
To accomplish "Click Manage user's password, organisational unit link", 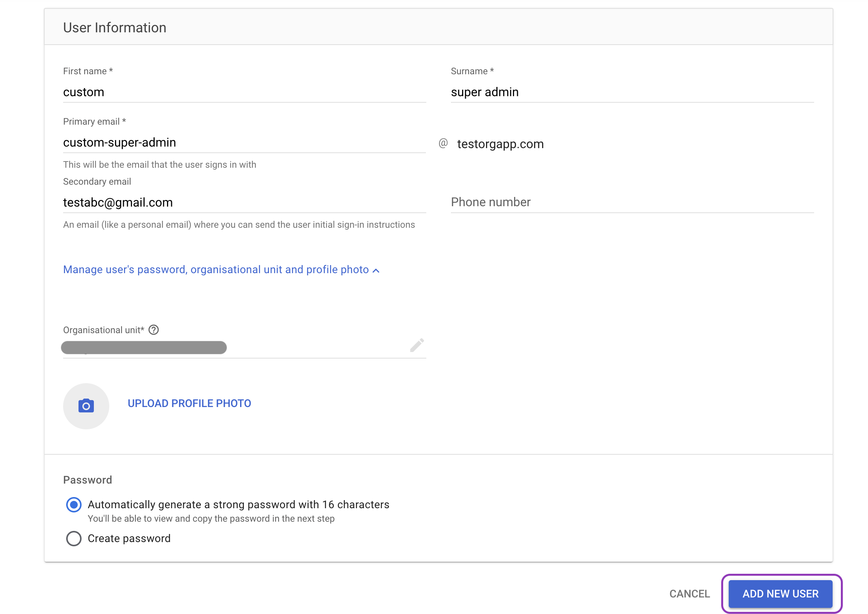I will (215, 270).
